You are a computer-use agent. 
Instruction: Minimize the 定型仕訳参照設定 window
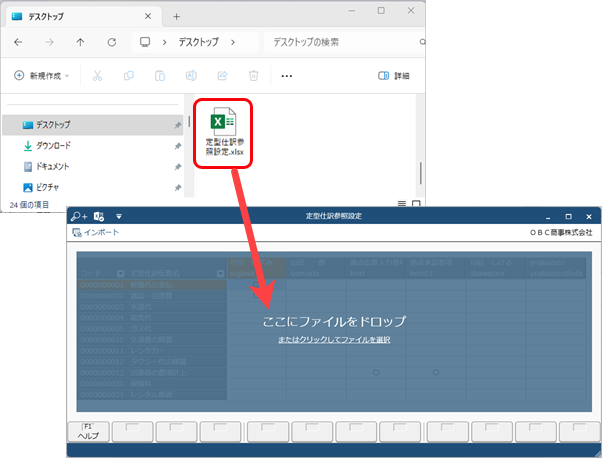coord(548,217)
